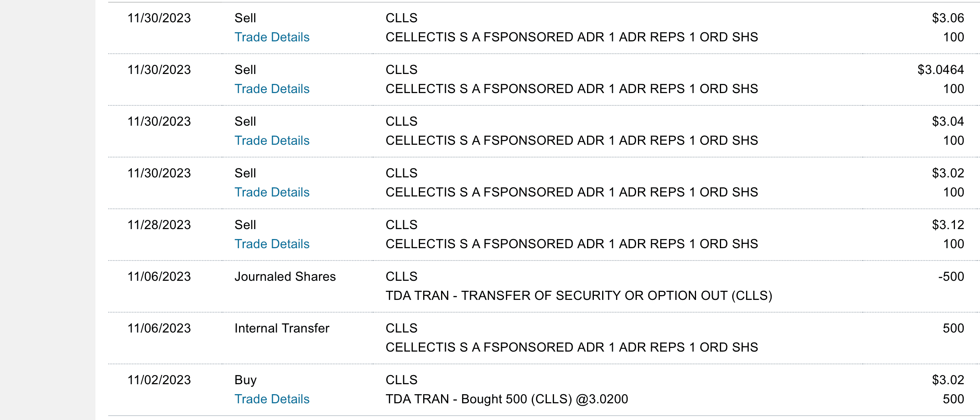Select the 11/02/2023 date cell
Image resolution: width=980 pixels, height=420 pixels.
[159, 380]
